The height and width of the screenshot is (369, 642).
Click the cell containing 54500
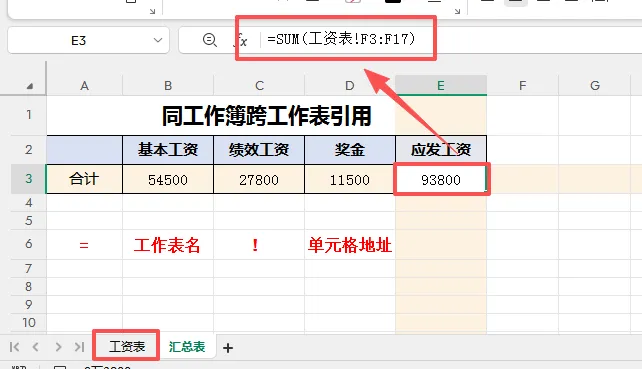[168, 179]
